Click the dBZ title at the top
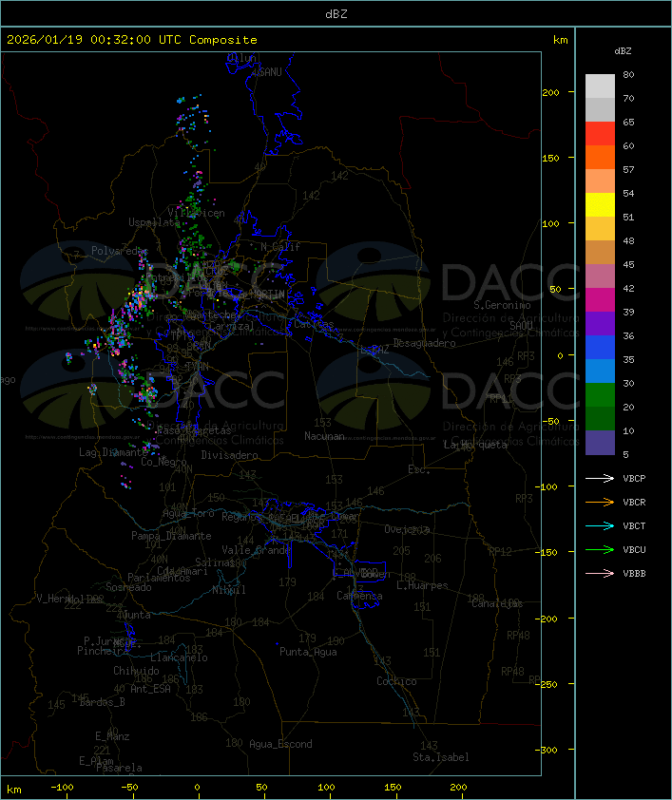Screen dimensions: 672x800 coord(336,12)
